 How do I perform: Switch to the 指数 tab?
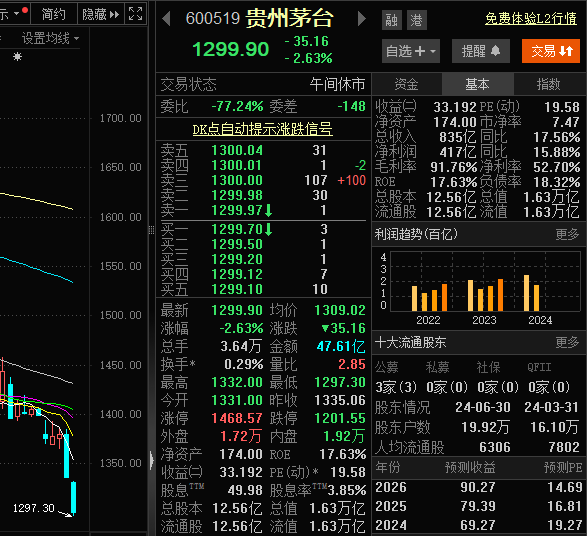(x=548, y=84)
